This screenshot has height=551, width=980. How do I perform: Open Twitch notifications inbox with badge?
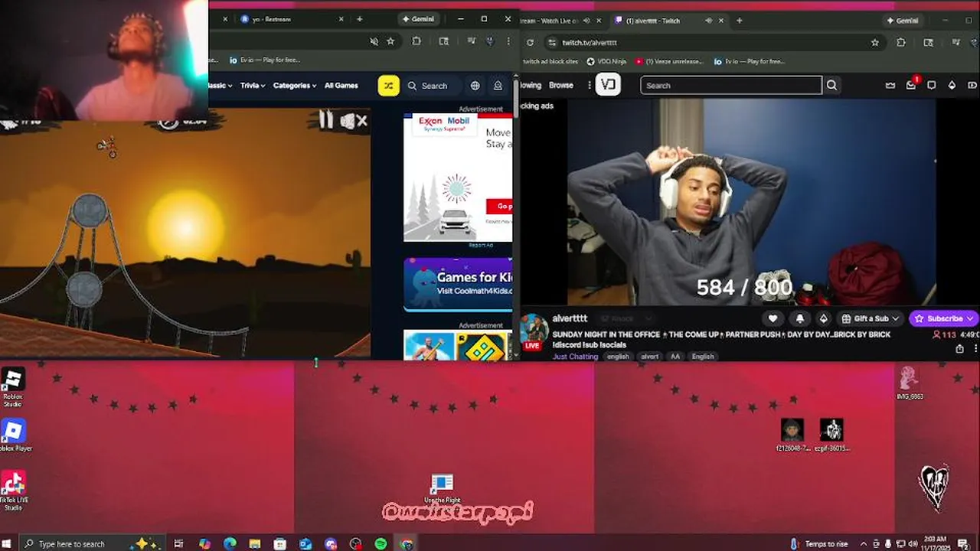click(x=911, y=85)
